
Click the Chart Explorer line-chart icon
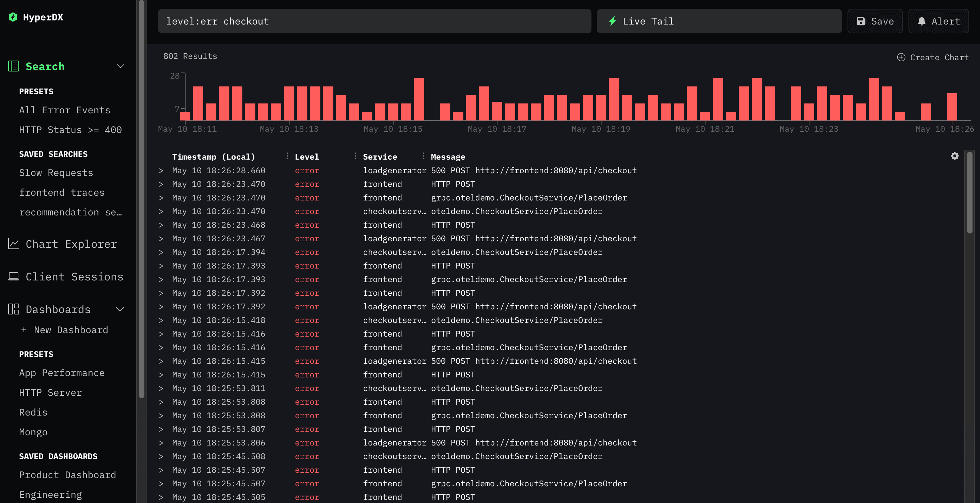[x=13, y=244]
